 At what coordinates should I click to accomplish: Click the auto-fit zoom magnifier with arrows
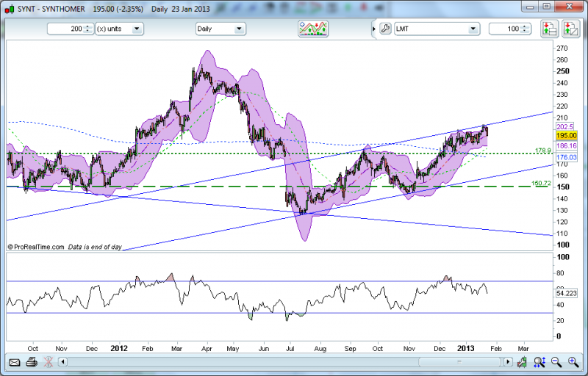pyautogui.click(x=539, y=362)
